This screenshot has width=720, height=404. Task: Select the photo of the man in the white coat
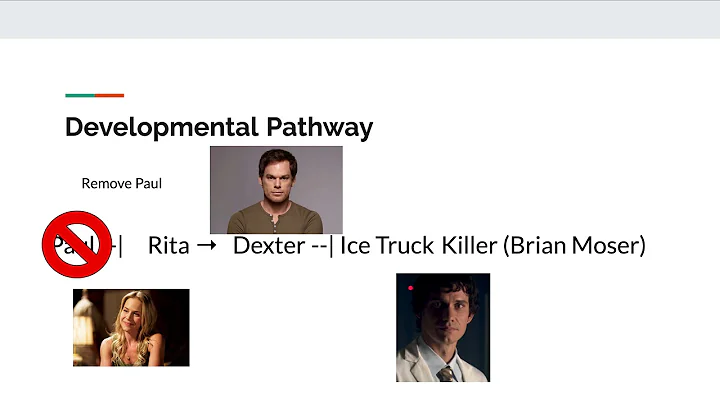[x=442, y=327]
